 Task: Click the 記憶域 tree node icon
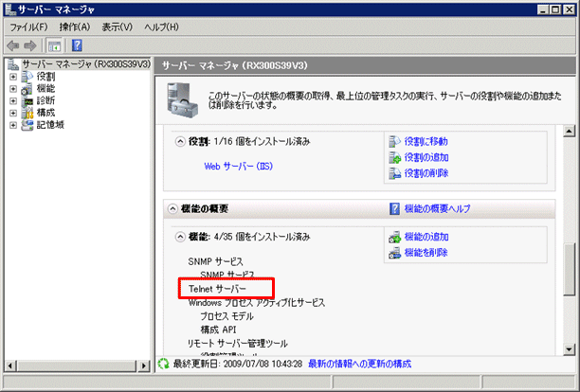(x=27, y=125)
